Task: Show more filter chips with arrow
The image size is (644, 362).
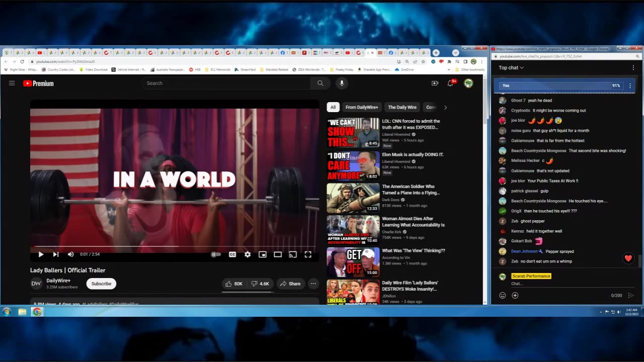Action: (445, 107)
